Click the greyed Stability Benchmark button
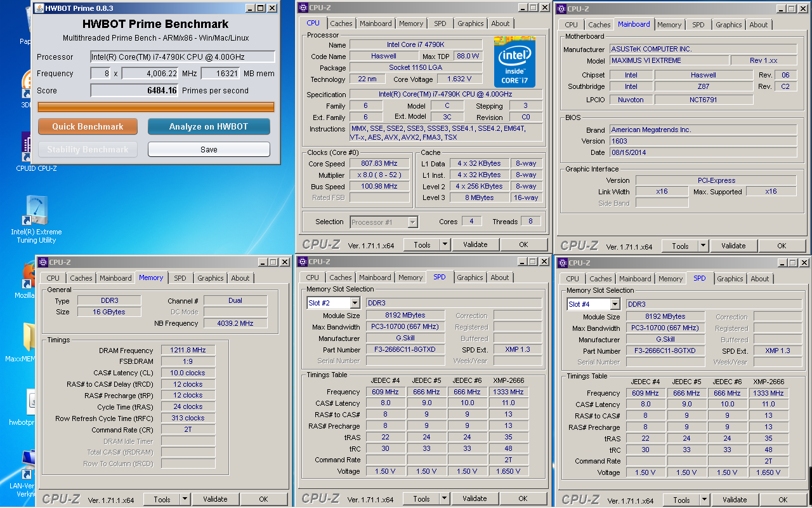Image resolution: width=812 pixels, height=508 pixels. pyautogui.click(x=88, y=149)
